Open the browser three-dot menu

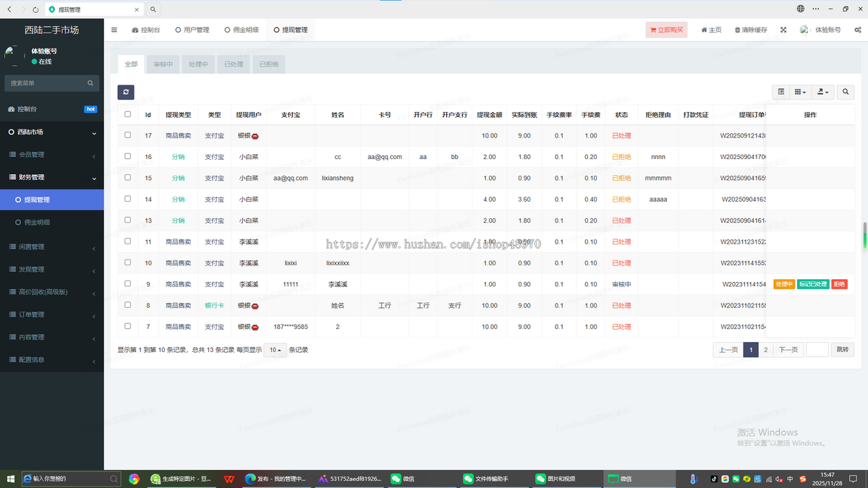coord(815,9)
